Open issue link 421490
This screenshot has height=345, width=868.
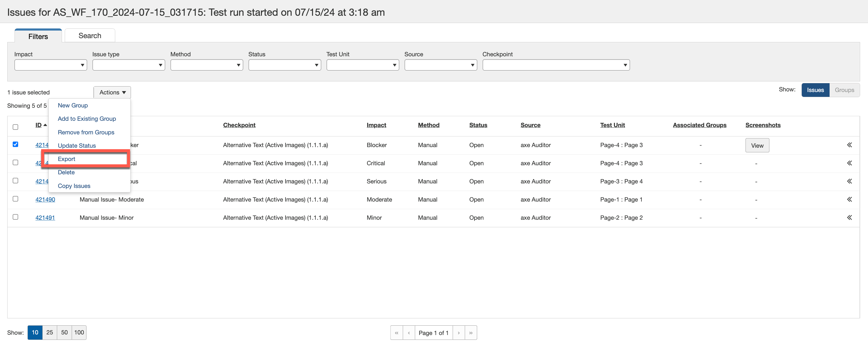click(45, 200)
